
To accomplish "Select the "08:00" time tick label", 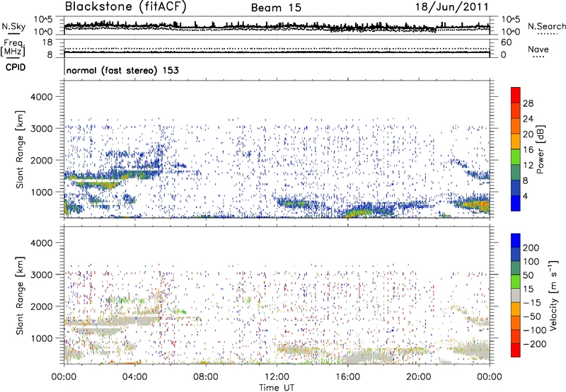I will [205, 377].
